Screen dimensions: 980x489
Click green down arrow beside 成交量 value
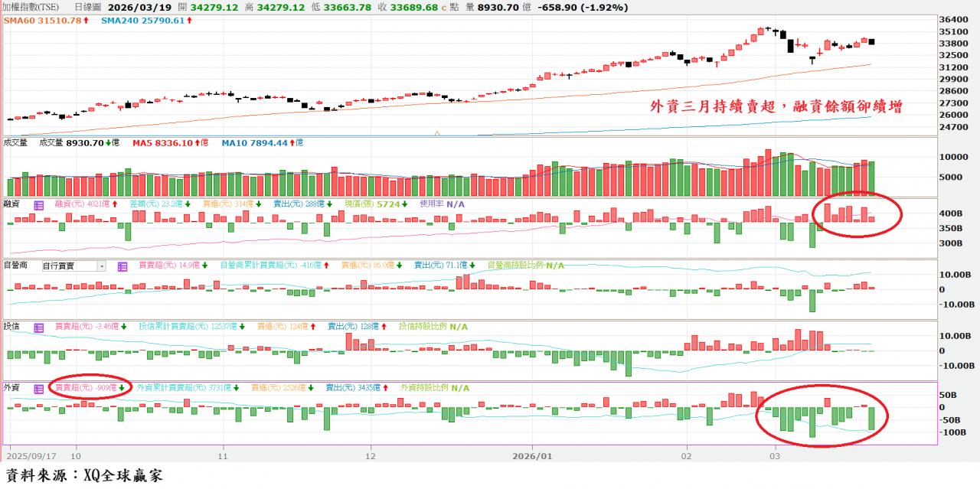point(107,143)
